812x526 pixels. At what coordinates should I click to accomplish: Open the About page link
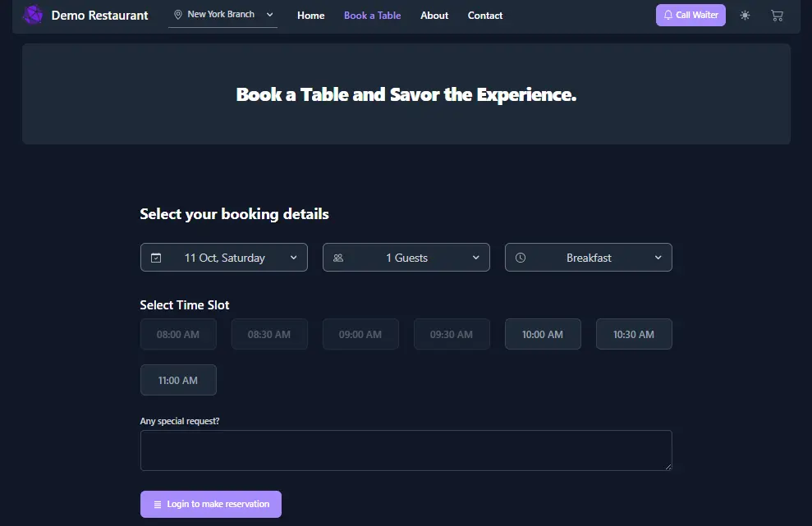434,16
